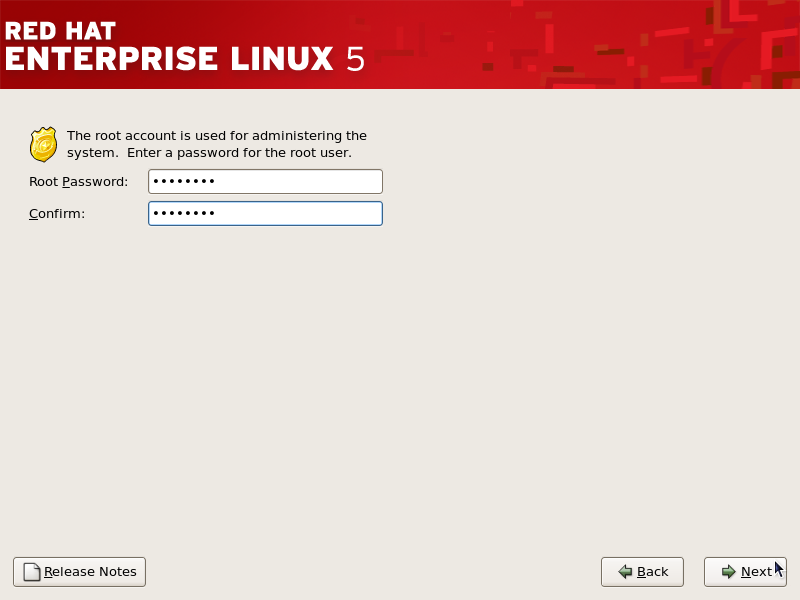Click the Red Hat Enterprise Linux 5 banner title

tap(185, 46)
